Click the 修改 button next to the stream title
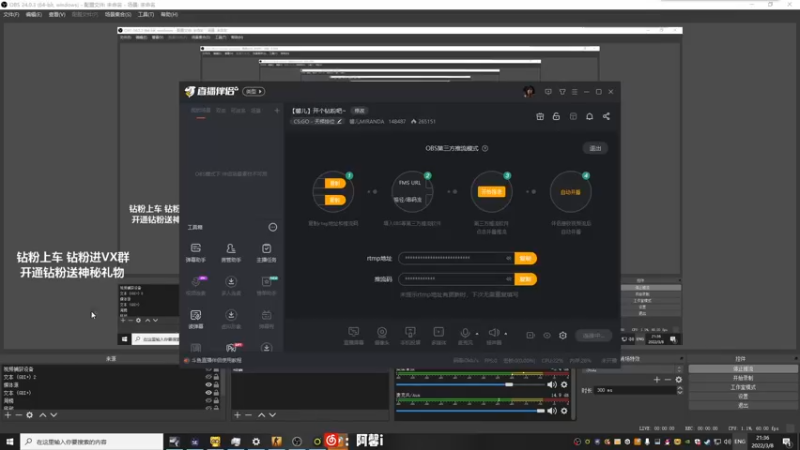Viewport: 800px width, 450px height. click(x=360, y=111)
